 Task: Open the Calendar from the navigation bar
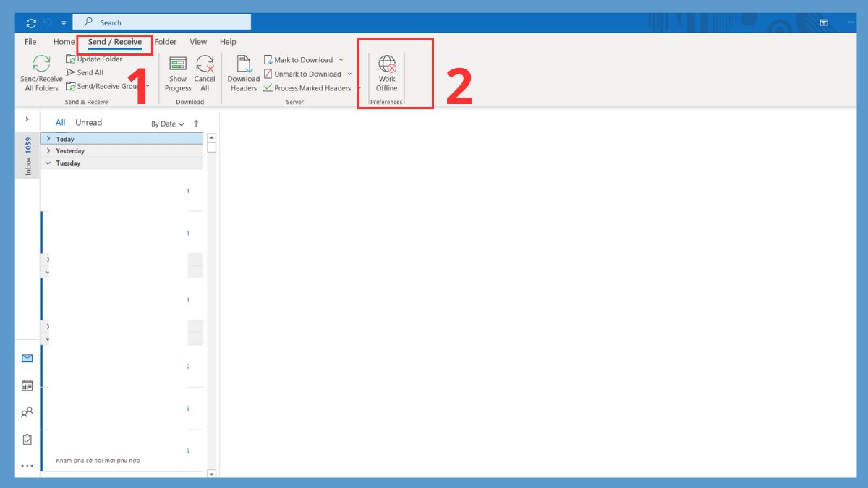click(x=27, y=385)
